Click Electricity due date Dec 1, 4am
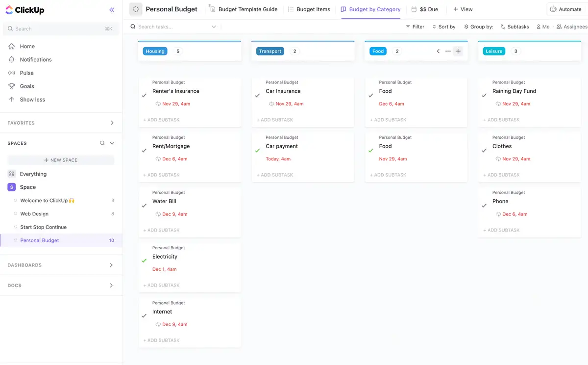The image size is (588, 365). [x=165, y=269]
